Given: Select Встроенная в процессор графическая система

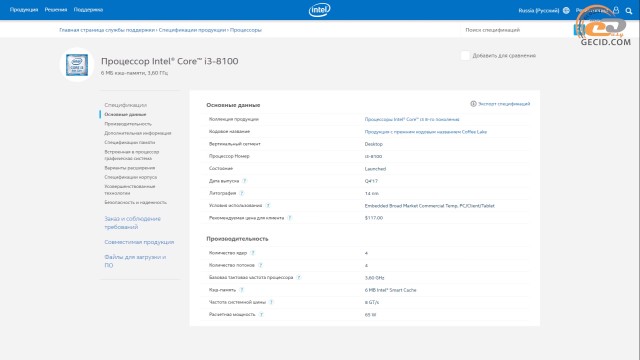Looking at the screenshot, I should point(131,155).
